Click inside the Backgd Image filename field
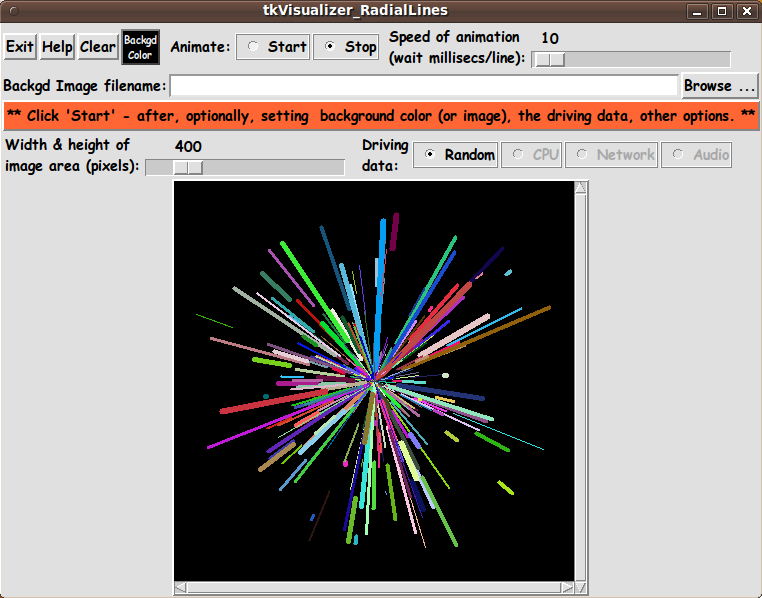 423,86
